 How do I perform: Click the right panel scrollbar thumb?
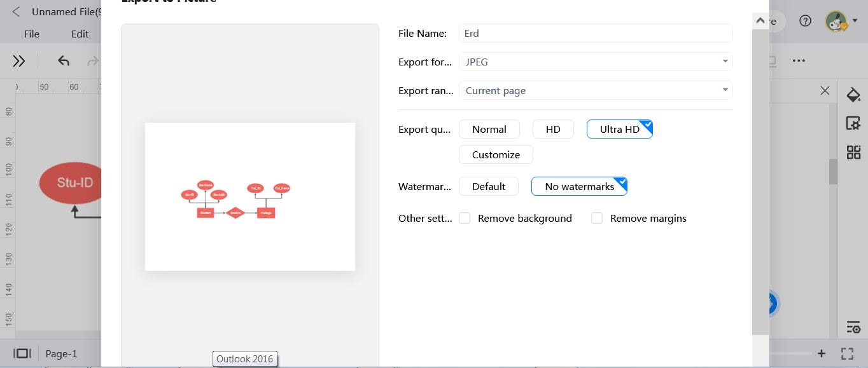tap(833, 171)
